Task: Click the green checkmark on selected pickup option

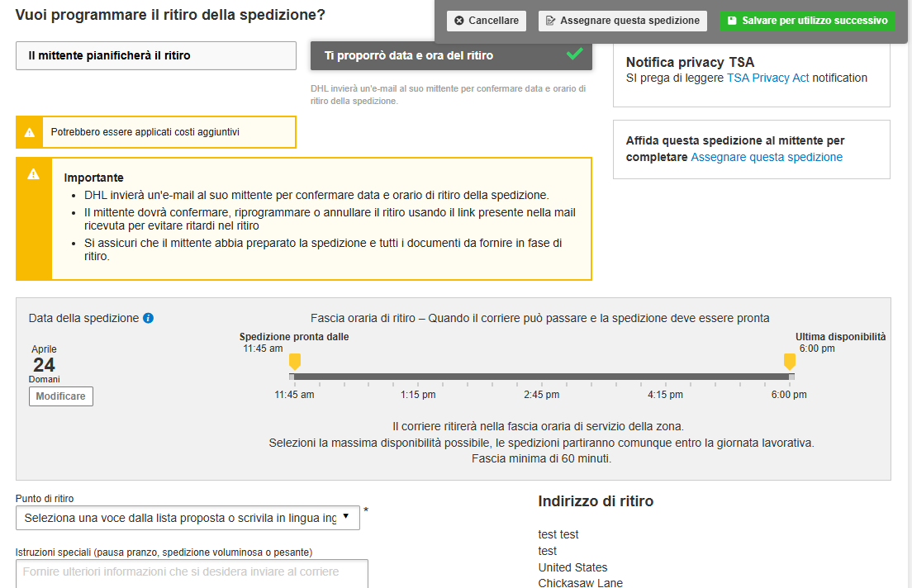Action: coord(574,55)
